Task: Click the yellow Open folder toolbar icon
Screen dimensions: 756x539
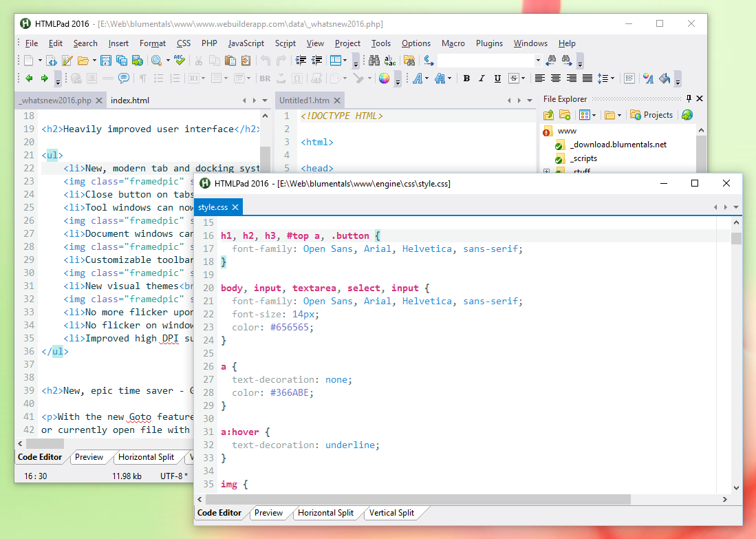Action: pos(83,61)
